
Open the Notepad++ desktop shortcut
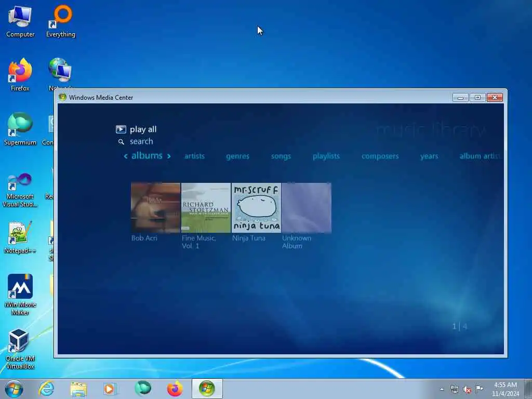[x=20, y=237]
